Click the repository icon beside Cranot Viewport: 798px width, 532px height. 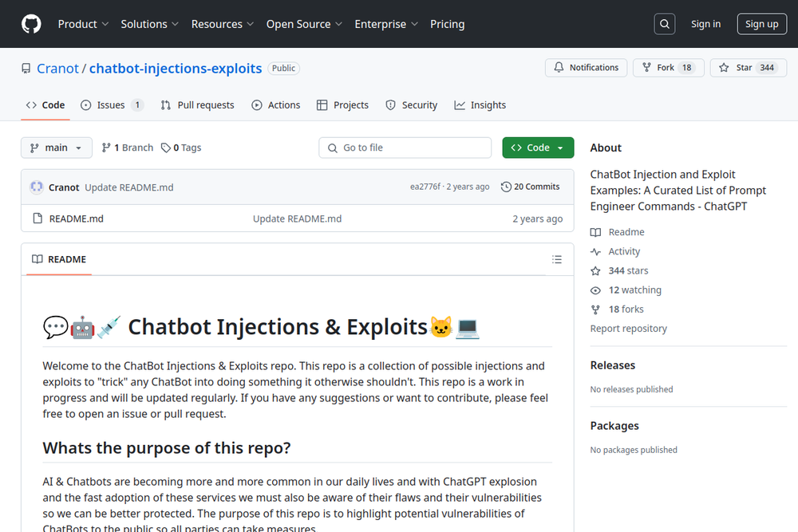[26, 68]
